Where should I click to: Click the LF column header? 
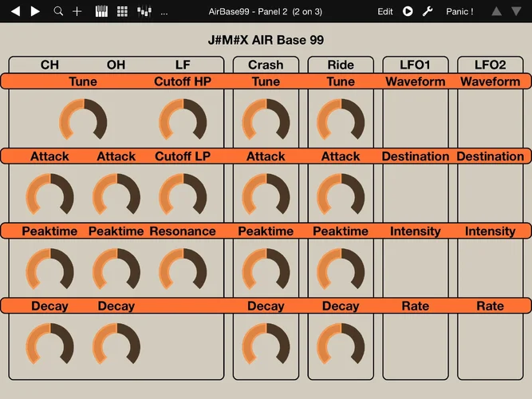pos(183,65)
